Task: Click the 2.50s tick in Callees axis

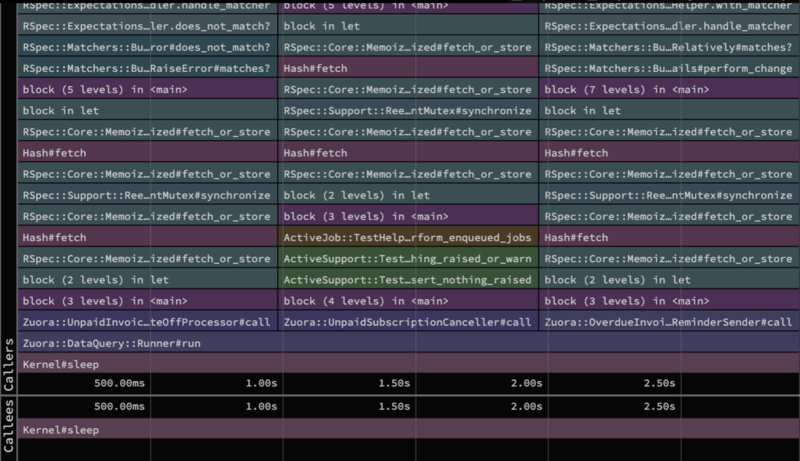Action: [659, 406]
